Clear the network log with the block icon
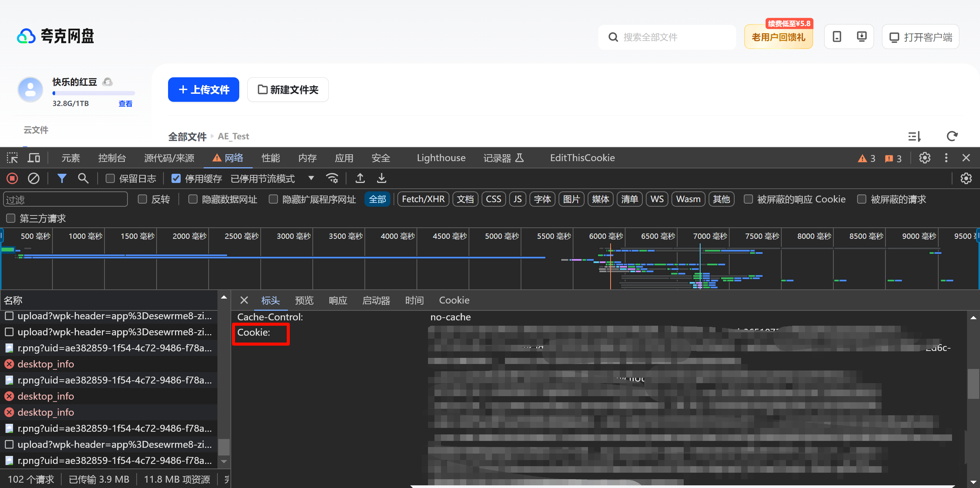This screenshot has height=488, width=980. tap(34, 178)
